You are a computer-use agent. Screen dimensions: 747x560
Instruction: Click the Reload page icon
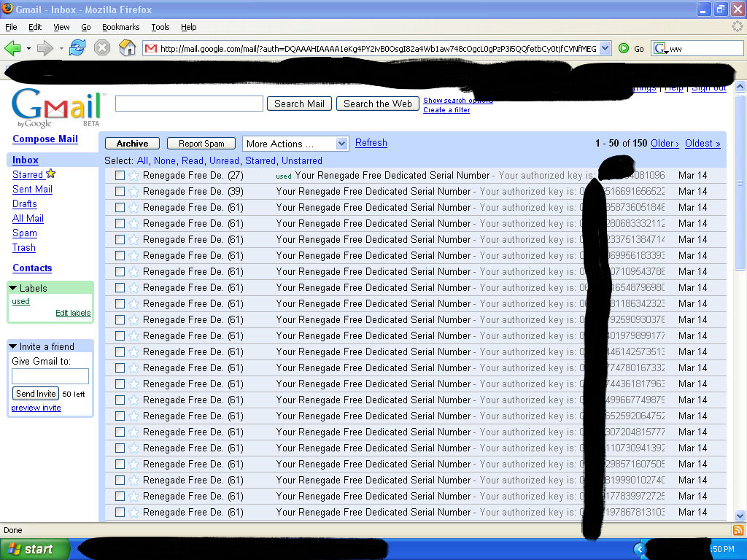coord(77,48)
